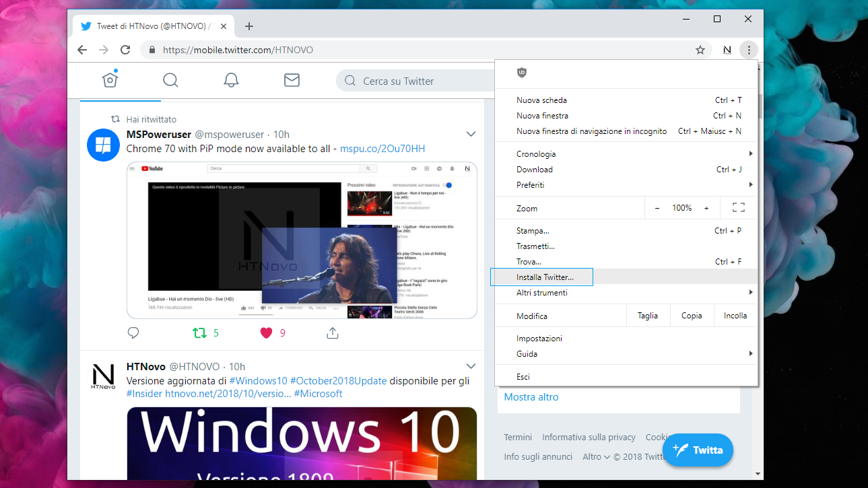This screenshot has height=488, width=868.
Task: Reply to the MSPoweruser tweet
Action: [x=133, y=332]
